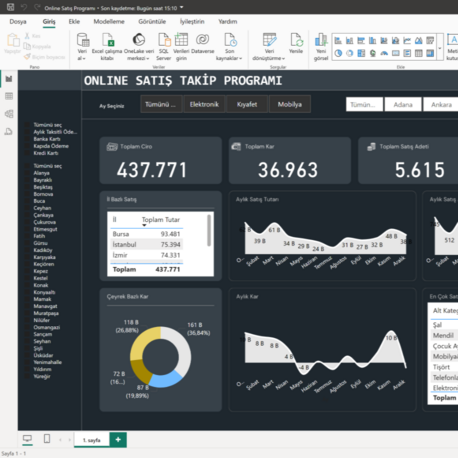Screen dimensions: 458x458
Task: Click the Toplam Ciro card value
Action: pos(152,170)
